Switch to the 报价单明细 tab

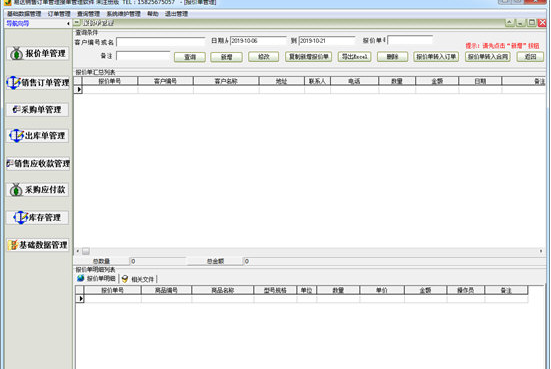[96, 279]
